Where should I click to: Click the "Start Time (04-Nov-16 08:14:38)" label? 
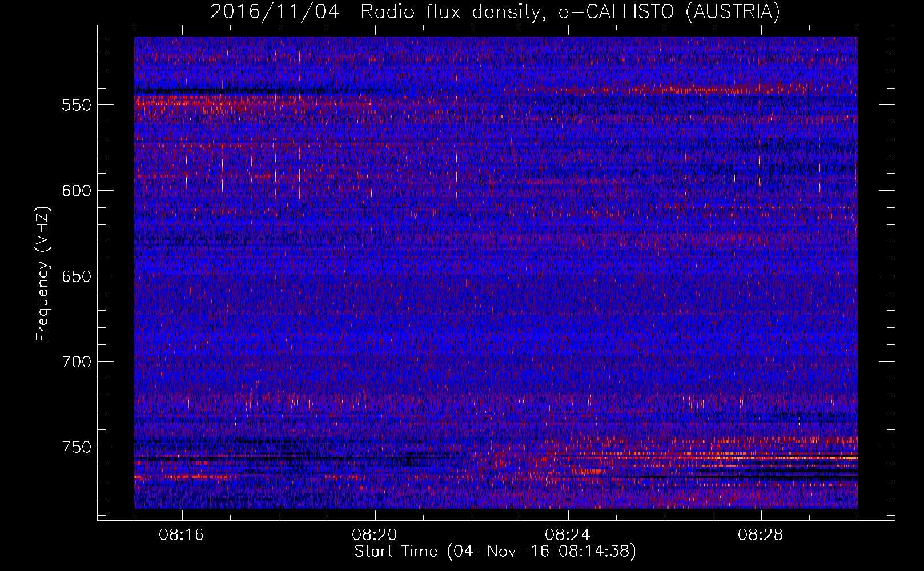pos(495,552)
